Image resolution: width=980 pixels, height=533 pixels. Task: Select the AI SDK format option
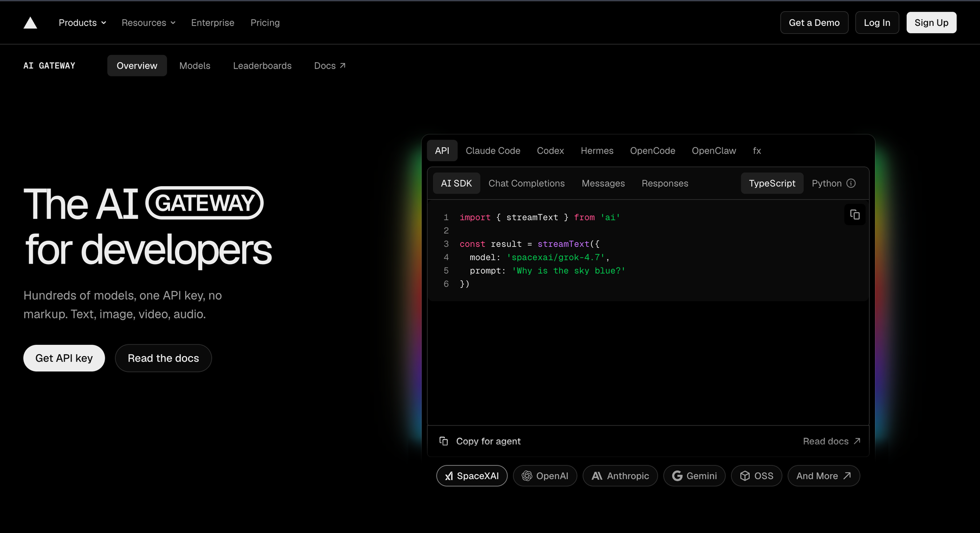pyautogui.click(x=456, y=183)
